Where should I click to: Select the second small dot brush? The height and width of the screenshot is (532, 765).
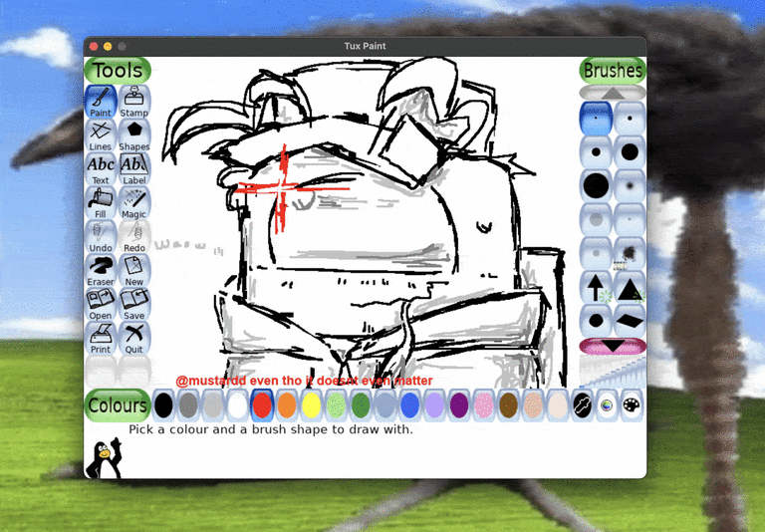(630, 119)
